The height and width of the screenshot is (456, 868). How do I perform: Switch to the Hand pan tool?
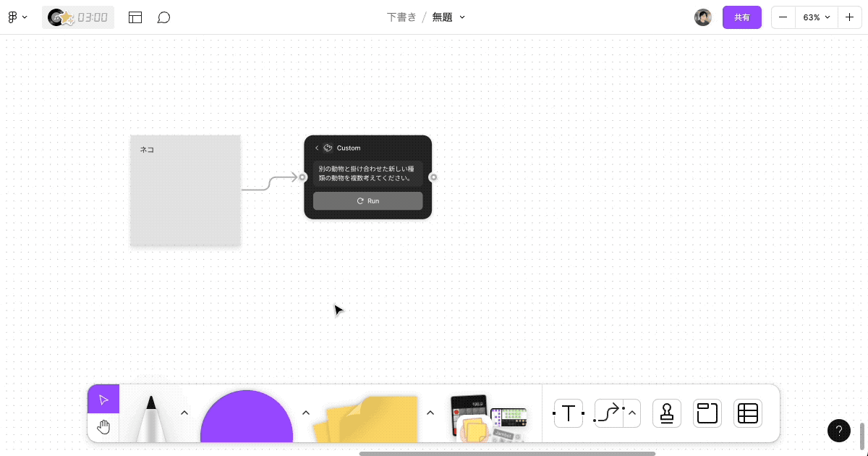[103, 426]
